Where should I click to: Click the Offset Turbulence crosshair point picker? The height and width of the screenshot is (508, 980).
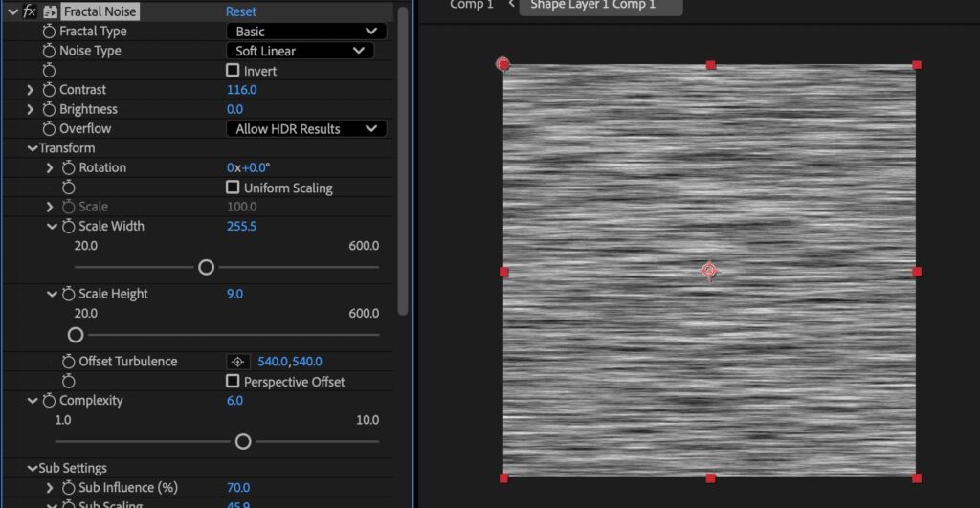pyautogui.click(x=237, y=362)
